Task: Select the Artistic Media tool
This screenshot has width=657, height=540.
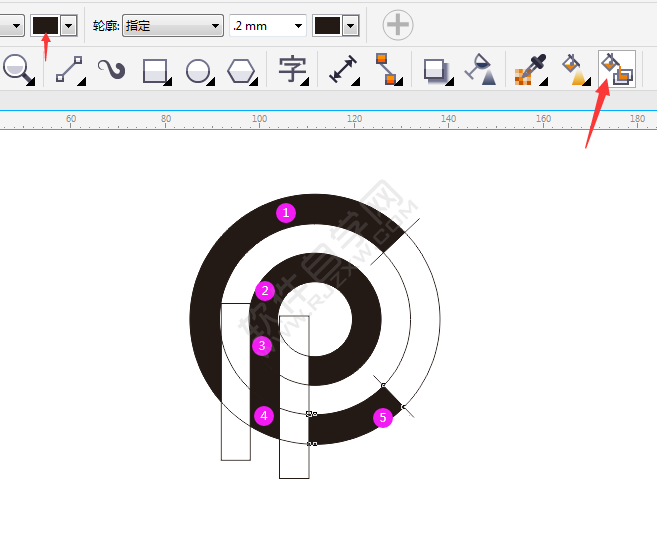Action: (111, 69)
